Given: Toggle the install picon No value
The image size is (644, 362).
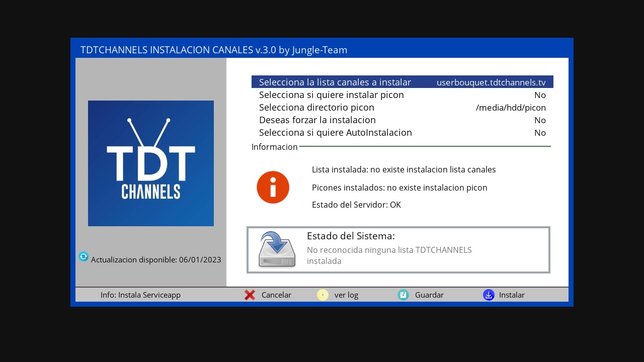Looking at the screenshot, I should click(540, 95).
